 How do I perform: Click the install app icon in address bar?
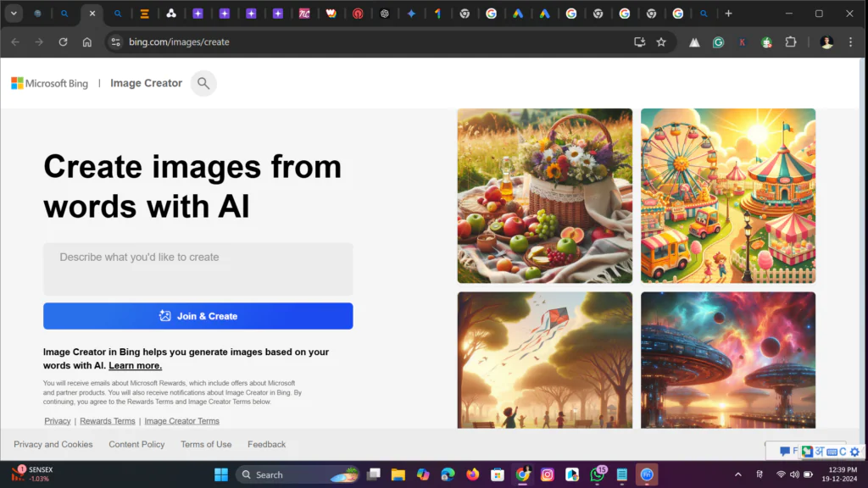(x=639, y=42)
